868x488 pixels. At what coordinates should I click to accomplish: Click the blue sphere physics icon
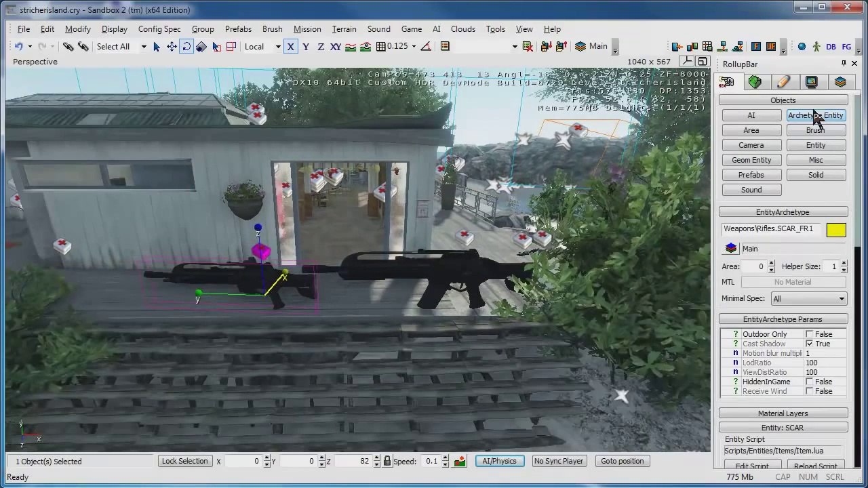click(x=802, y=47)
